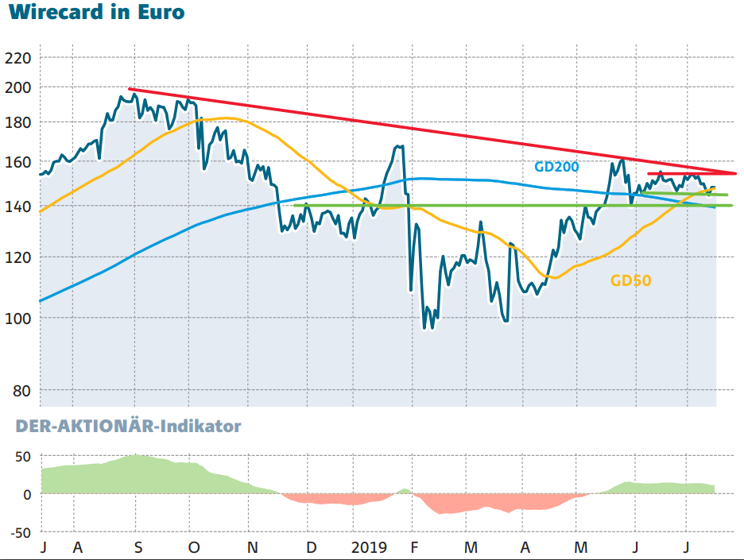Click the D month marker on timeline

[312, 547]
